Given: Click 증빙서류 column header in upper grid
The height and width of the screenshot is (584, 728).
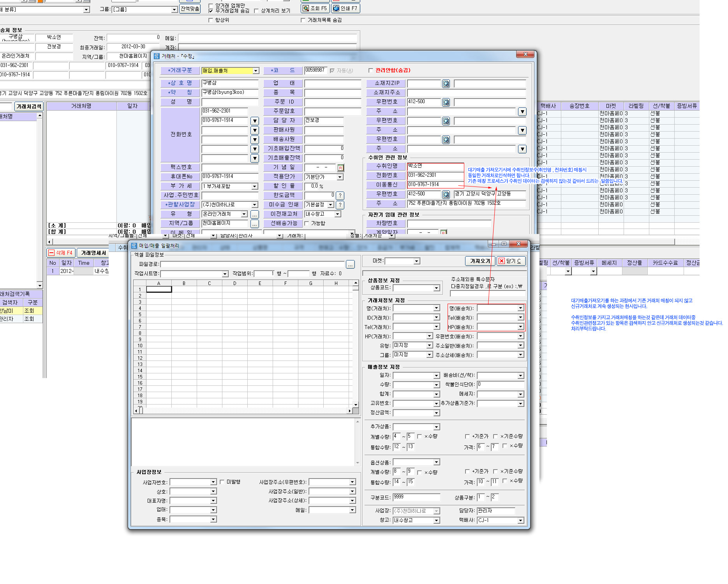Looking at the screenshot, I should click(687, 106).
